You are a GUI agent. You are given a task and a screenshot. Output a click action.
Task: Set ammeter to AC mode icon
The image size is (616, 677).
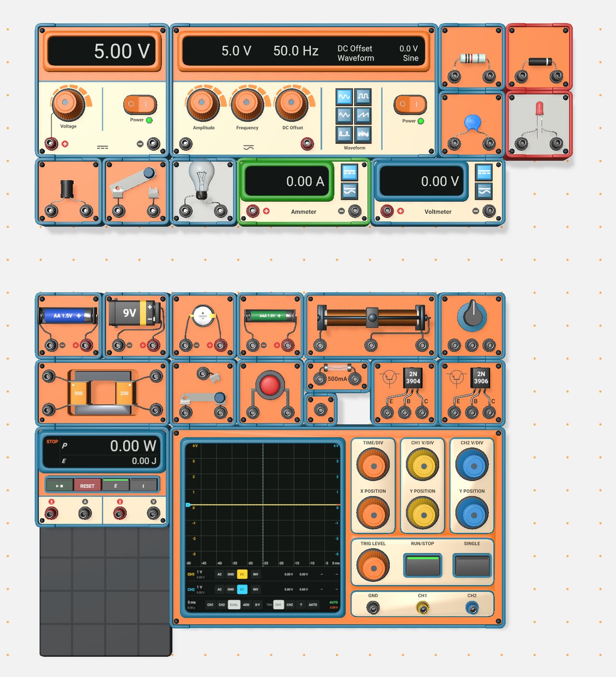[x=349, y=191]
